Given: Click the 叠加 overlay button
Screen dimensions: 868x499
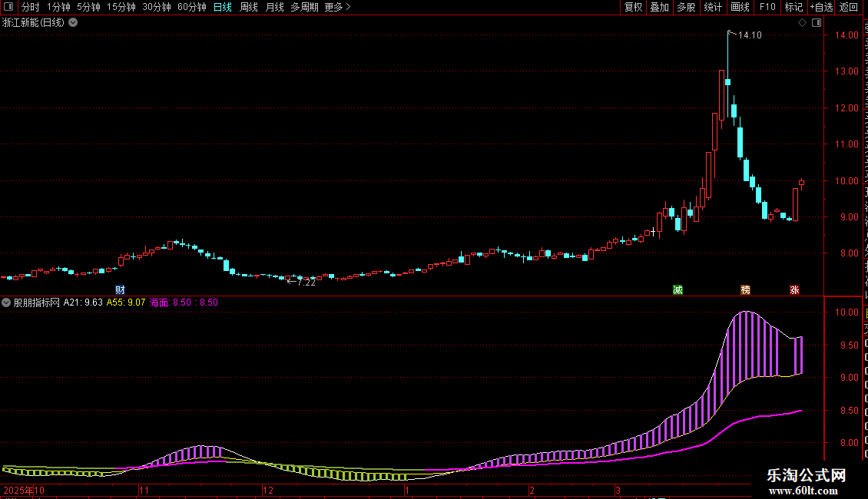Looking at the screenshot, I should coord(659,7).
